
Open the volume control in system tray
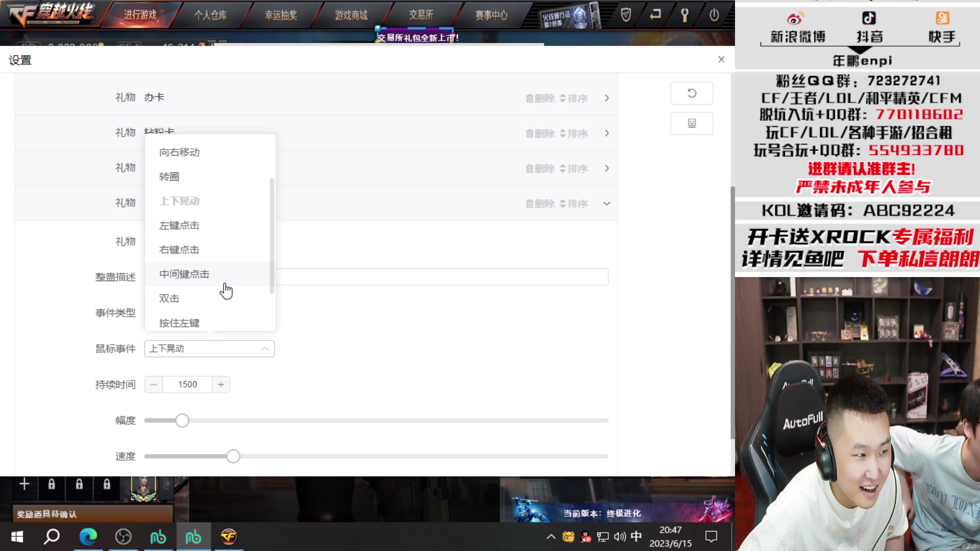click(x=620, y=537)
